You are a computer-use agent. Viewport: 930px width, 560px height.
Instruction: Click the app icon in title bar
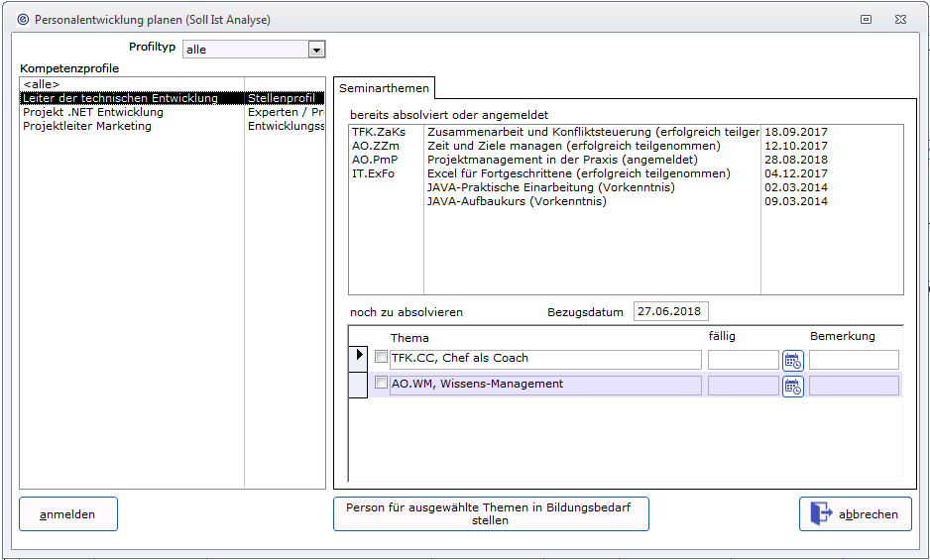(x=23, y=19)
